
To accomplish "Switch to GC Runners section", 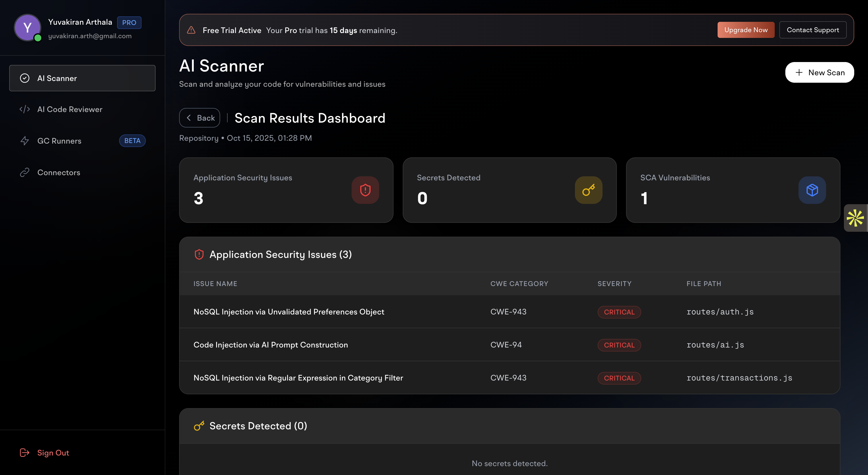I will coord(59,141).
